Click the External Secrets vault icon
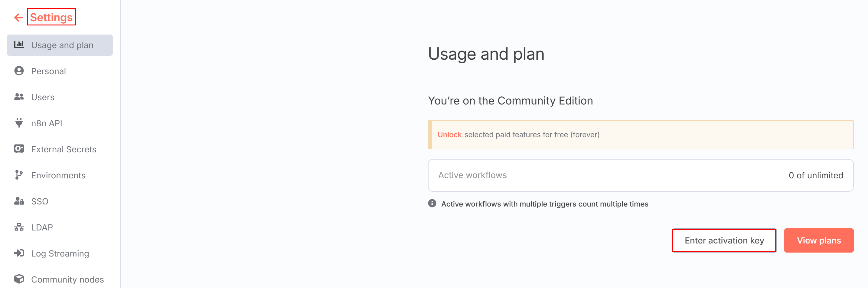868x288 pixels. [x=19, y=149]
